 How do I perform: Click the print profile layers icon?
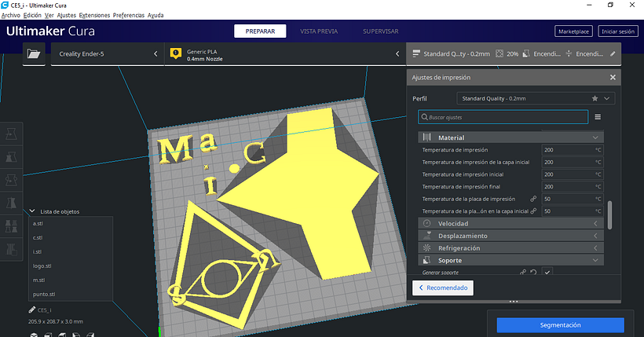click(416, 54)
